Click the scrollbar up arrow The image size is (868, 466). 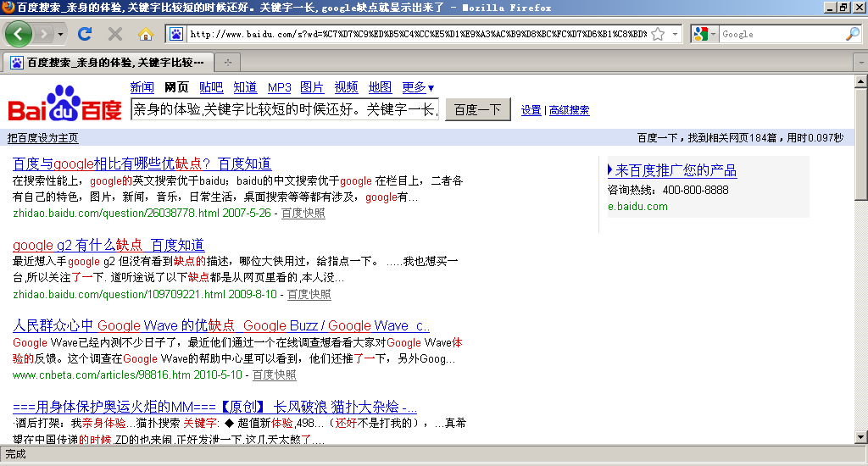pos(861,81)
